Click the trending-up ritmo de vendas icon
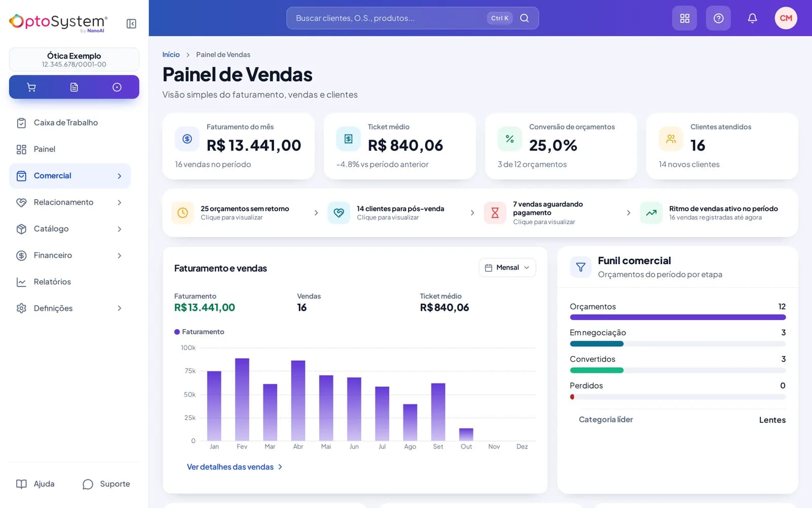812x508 pixels. click(651, 213)
